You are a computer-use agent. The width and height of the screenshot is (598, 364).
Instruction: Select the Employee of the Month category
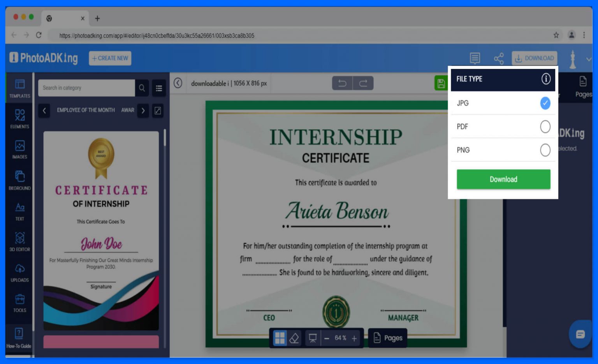(86, 110)
